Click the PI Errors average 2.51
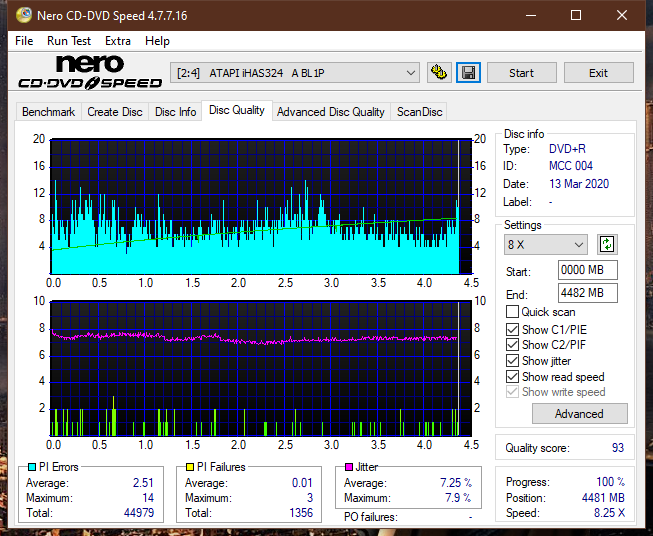The image size is (653, 536). pos(143,483)
